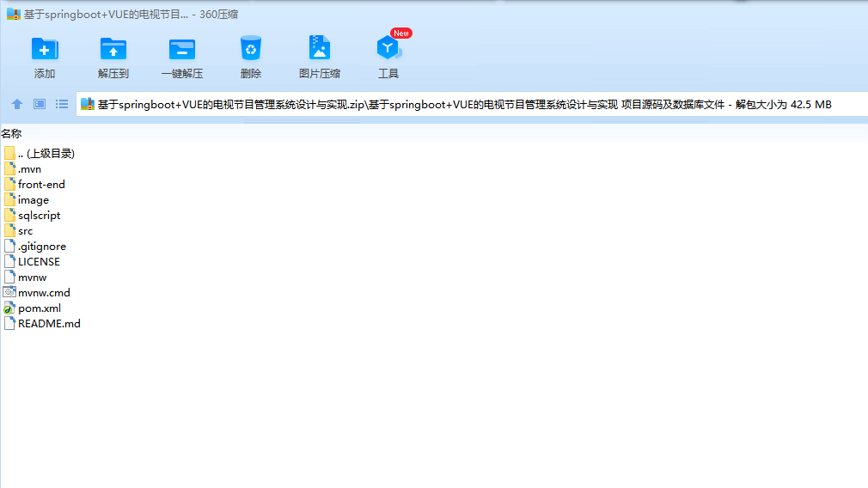Click the 一键解压 one-click extract icon

pyautogui.click(x=181, y=49)
